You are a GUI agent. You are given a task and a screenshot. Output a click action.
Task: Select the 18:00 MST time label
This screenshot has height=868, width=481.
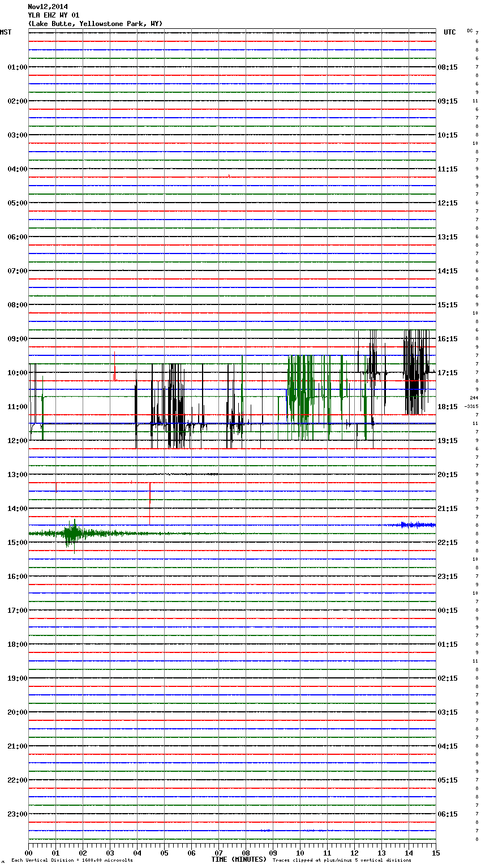click(18, 644)
